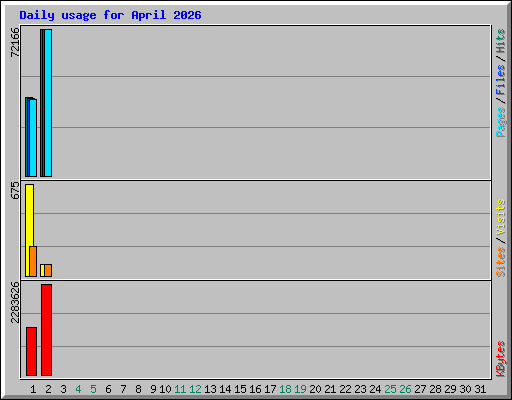Click the orange sites bar for day 2

point(48,271)
